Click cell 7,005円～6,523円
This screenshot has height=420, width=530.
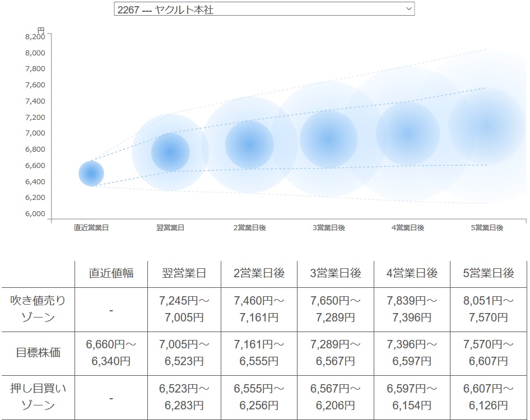click(x=184, y=353)
